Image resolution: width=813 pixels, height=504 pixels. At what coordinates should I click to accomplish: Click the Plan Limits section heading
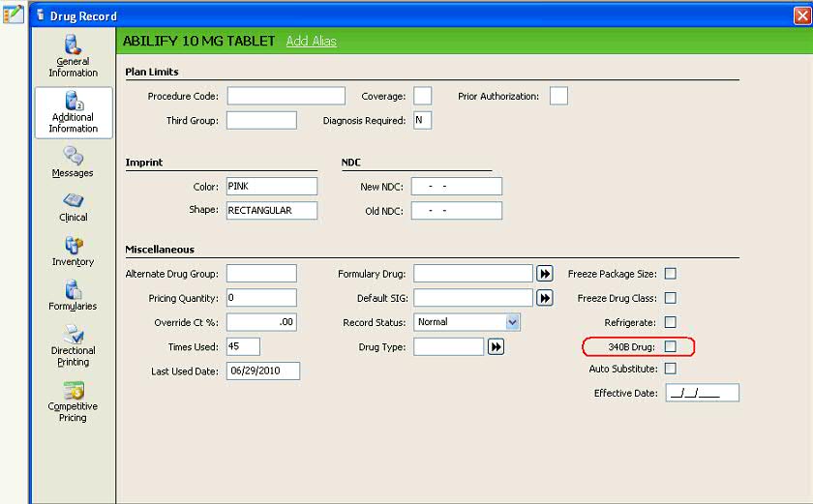[x=152, y=72]
